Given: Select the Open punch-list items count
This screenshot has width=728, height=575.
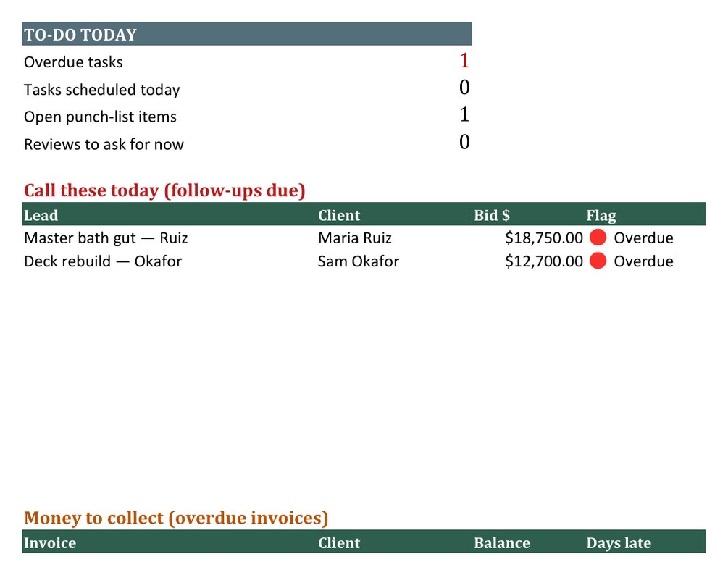Looking at the screenshot, I should point(464,114).
